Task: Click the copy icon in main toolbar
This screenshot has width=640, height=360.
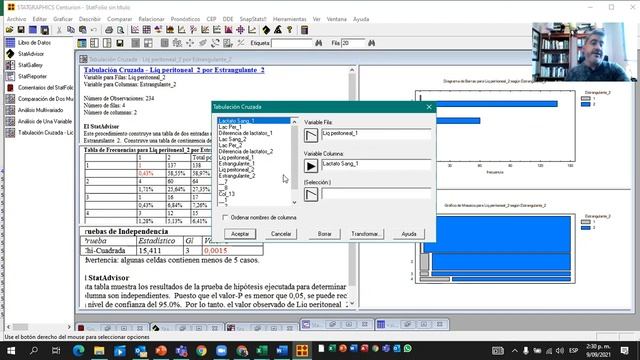Action: [x=71, y=30]
